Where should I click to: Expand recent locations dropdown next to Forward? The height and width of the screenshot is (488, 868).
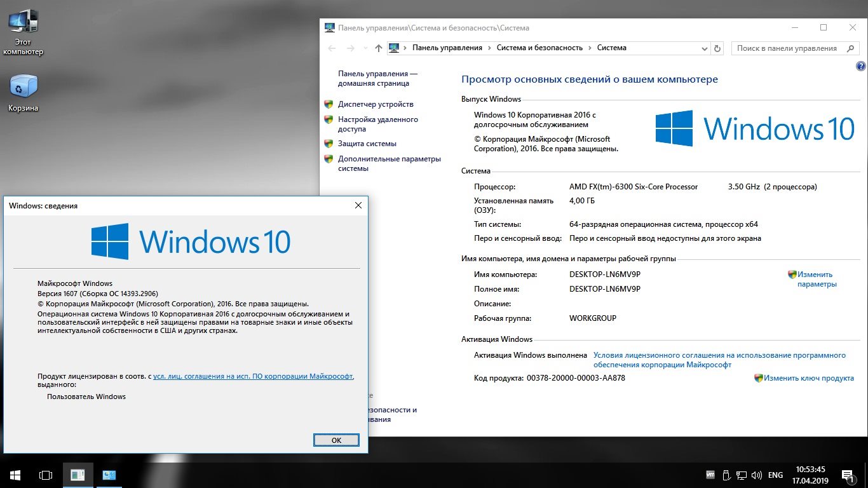tap(365, 48)
